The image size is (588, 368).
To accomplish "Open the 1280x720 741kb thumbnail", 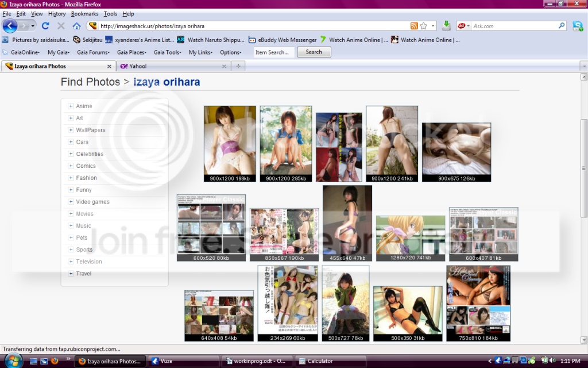I will coord(411,238).
